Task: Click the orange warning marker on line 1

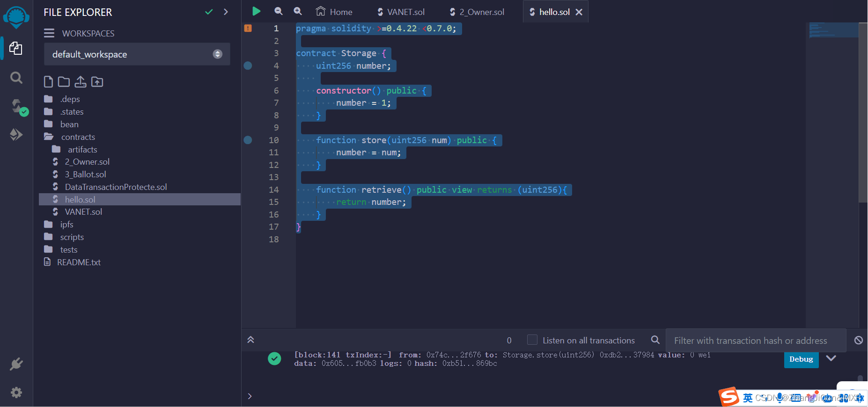Action: pos(248,28)
